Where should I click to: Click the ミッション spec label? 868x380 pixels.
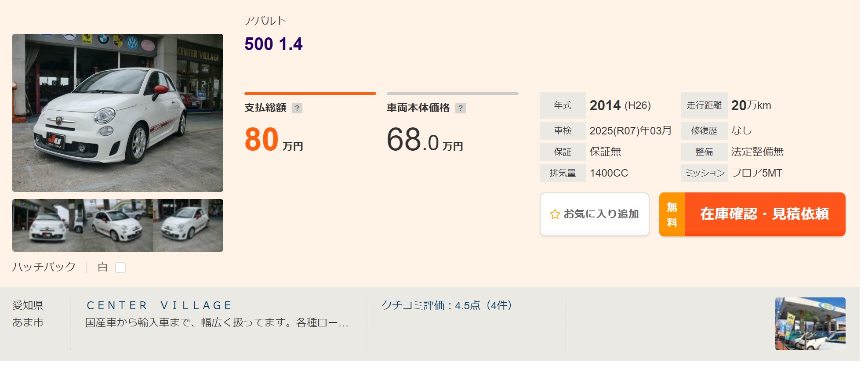tap(705, 173)
